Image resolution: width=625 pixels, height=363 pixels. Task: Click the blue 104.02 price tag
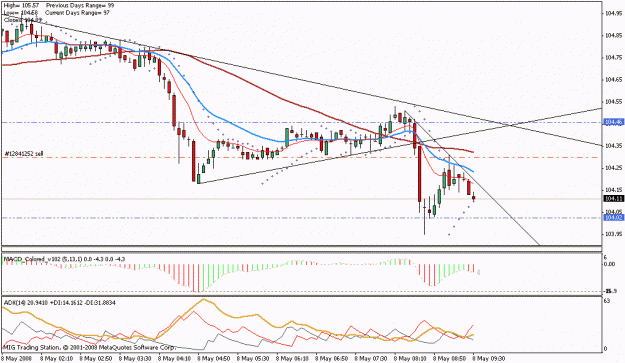[x=614, y=218]
